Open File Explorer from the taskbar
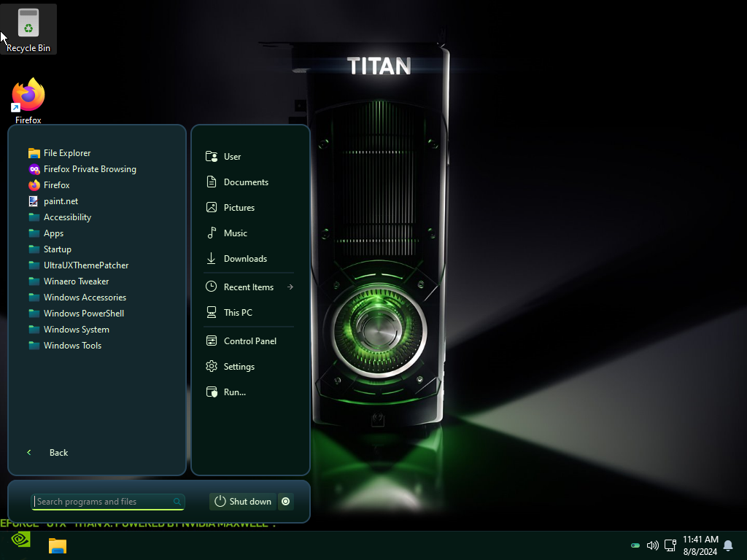The width and height of the screenshot is (747, 560). [x=57, y=545]
